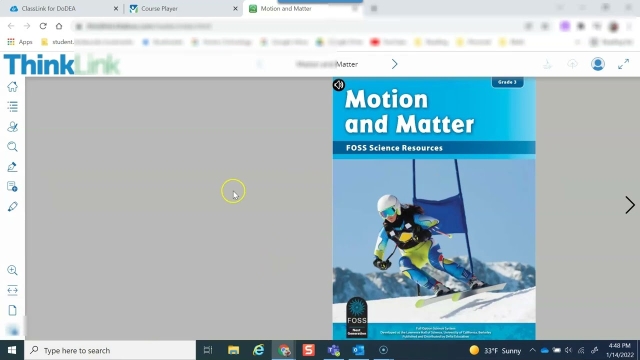Open the Windows Start menu
Viewport: 640px width, 360px height.
coord(12,350)
